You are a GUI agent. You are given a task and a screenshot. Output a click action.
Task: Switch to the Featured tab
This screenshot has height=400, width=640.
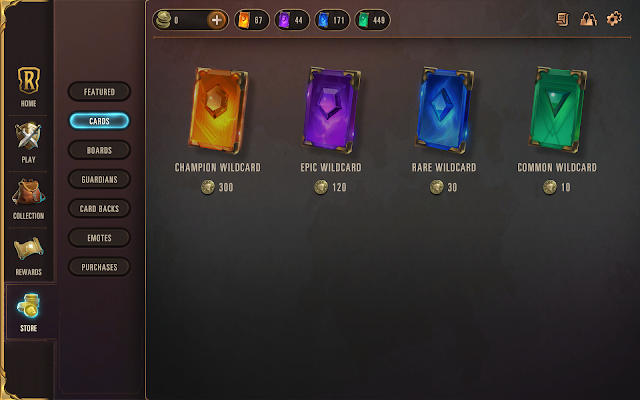(x=99, y=92)
